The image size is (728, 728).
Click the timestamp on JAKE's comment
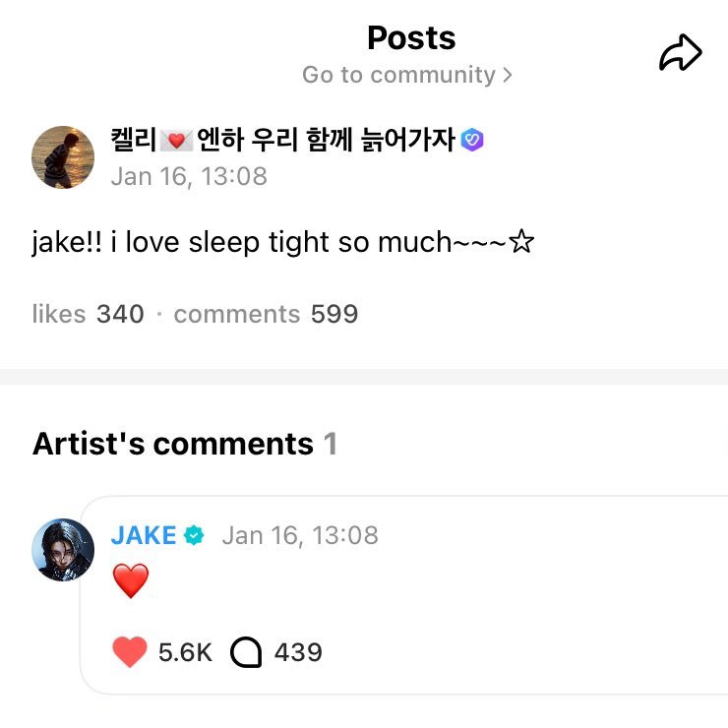coord(300,535)
